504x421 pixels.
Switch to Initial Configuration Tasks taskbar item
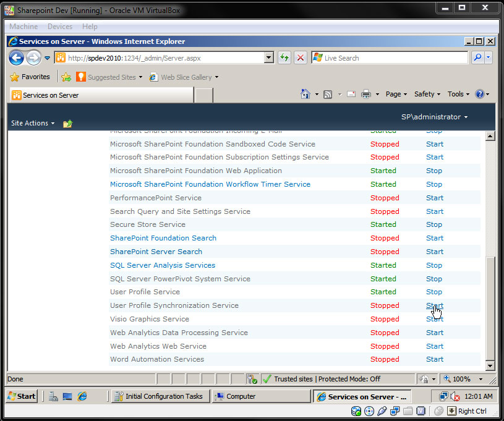tap(160, 396)
